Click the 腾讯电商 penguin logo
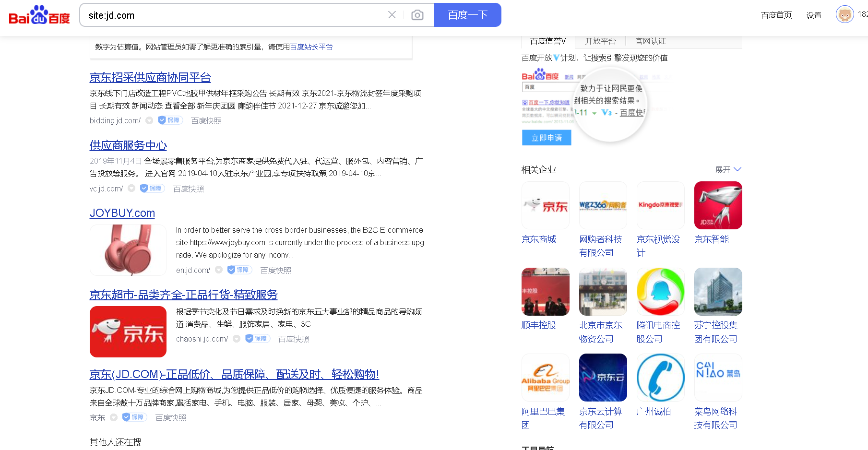868x450 pixels. click(660, 292)
